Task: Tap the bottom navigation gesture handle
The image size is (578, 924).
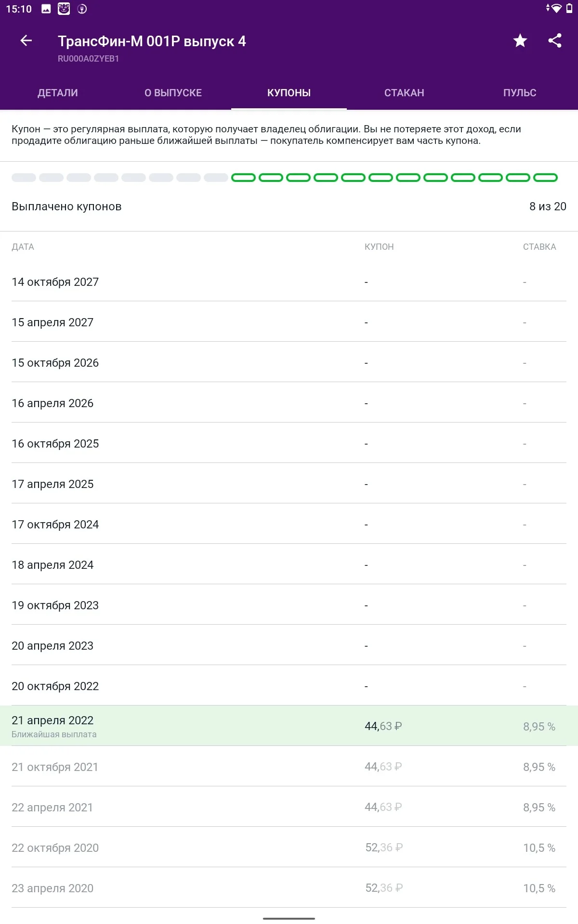Action: [289, 918]
